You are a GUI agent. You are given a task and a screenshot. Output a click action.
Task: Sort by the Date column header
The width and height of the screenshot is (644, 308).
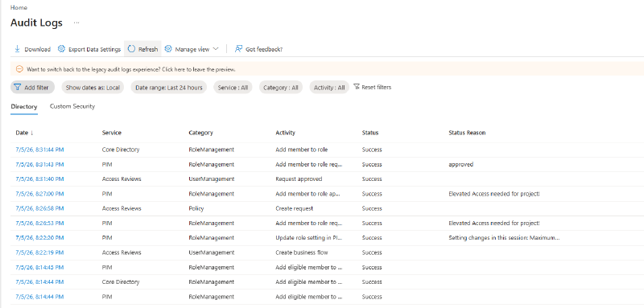pyautogui.click(x=24, y=133)
